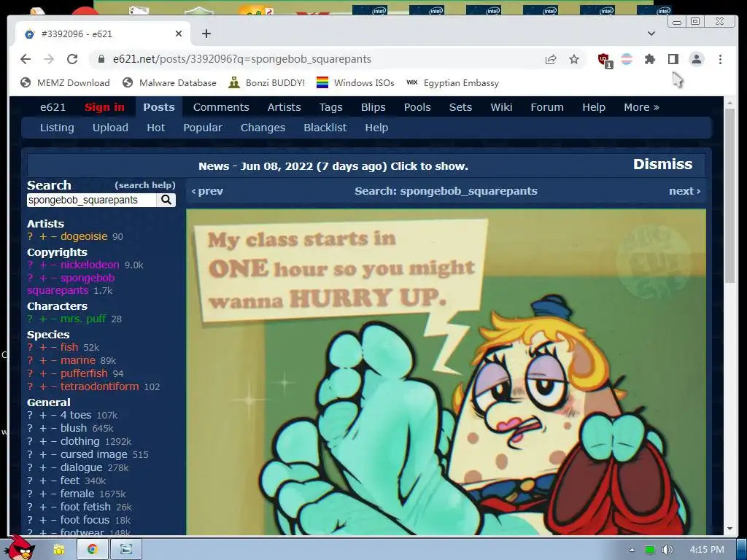The image size is (747, 560).
Task: Show hidden tray icons arrow
Action: pyautogui.click(x=632, y=550)
